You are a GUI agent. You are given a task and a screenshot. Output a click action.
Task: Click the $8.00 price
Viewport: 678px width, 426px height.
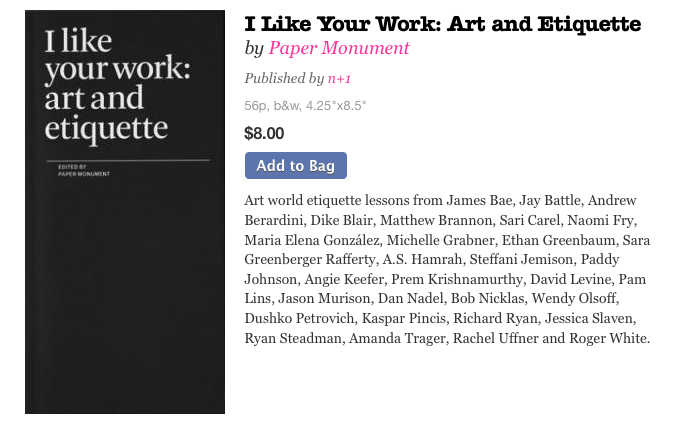(264, 133)
